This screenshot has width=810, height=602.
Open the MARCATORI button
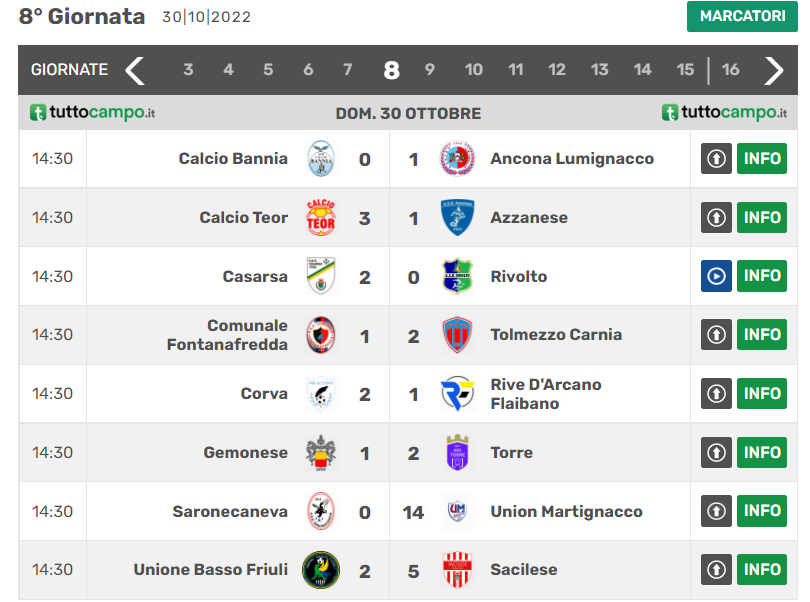coord(742,16)
